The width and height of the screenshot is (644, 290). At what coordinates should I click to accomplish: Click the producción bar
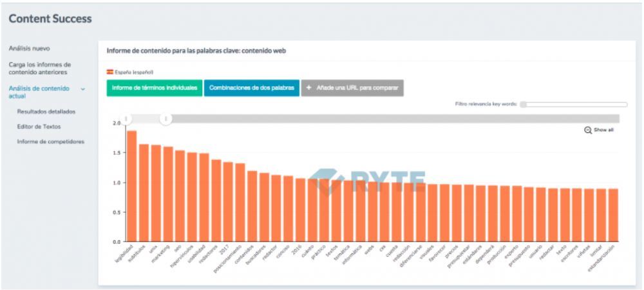(x=505, y=213)
